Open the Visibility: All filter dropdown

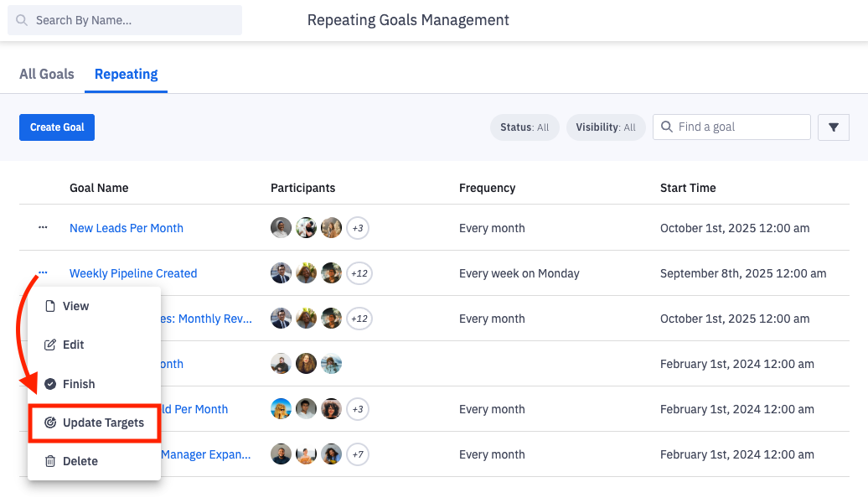point(606,127)
